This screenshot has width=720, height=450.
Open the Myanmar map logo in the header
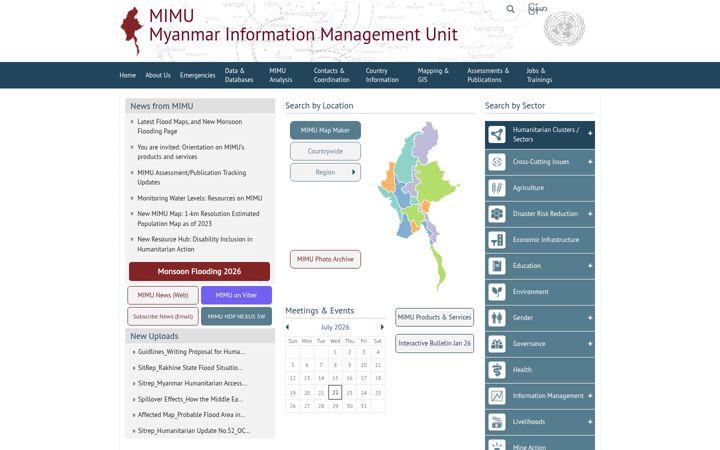tap(132, 31)
